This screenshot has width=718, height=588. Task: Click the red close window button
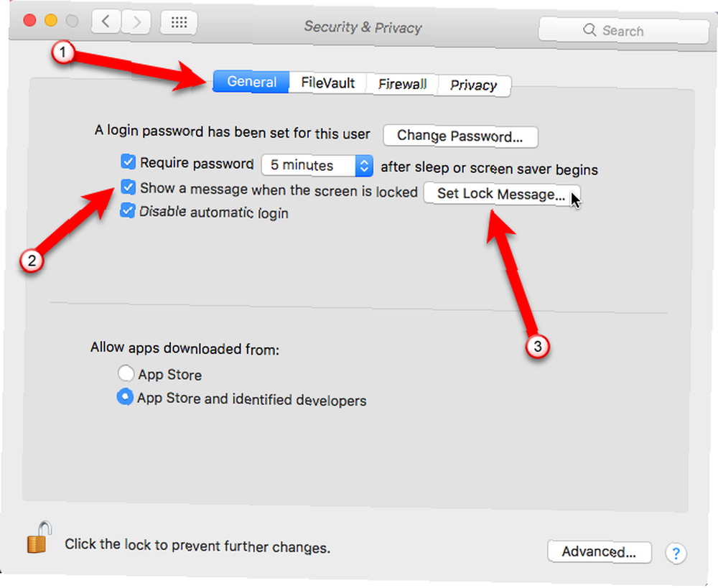click(x=29, y=20)
